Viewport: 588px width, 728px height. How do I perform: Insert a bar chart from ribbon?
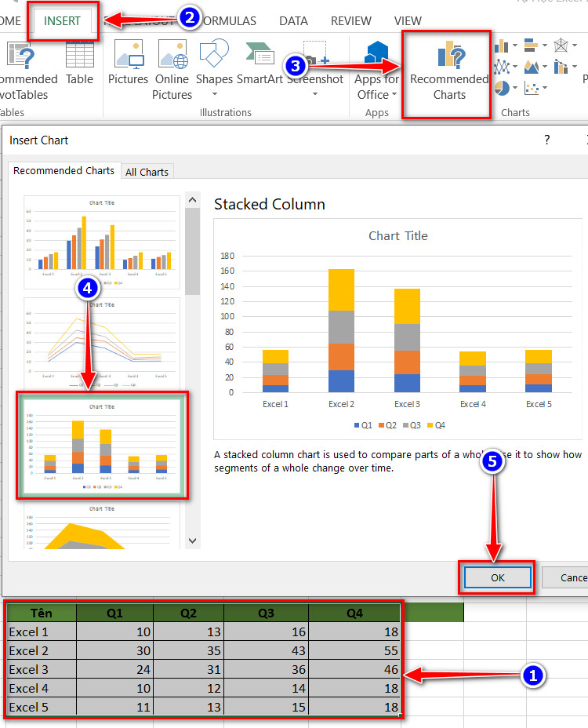tap(531, 45)
